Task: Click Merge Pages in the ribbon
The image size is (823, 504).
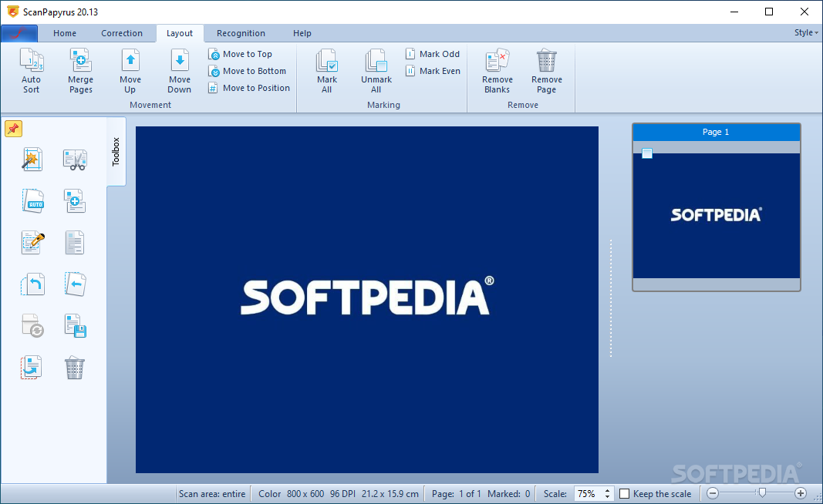Action: point(80,71)
